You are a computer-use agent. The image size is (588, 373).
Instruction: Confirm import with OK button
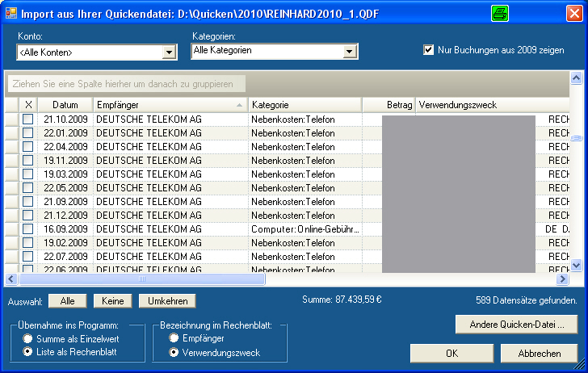[451, 353]
